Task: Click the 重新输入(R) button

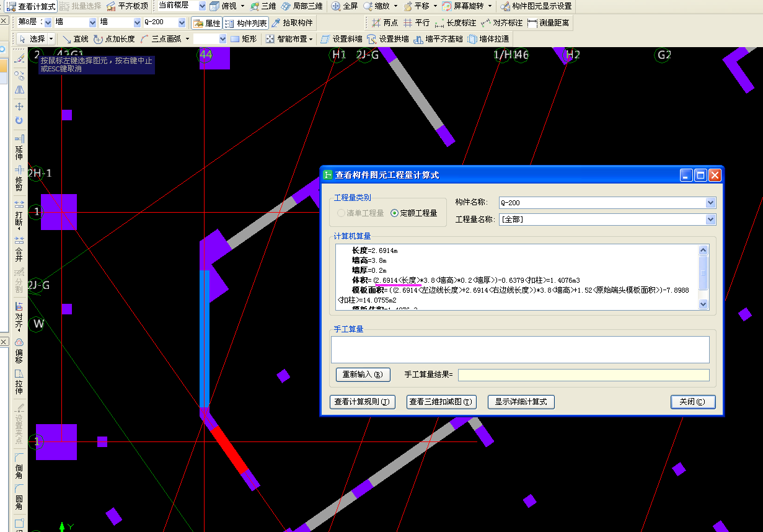Action: (x=363, y=375)
